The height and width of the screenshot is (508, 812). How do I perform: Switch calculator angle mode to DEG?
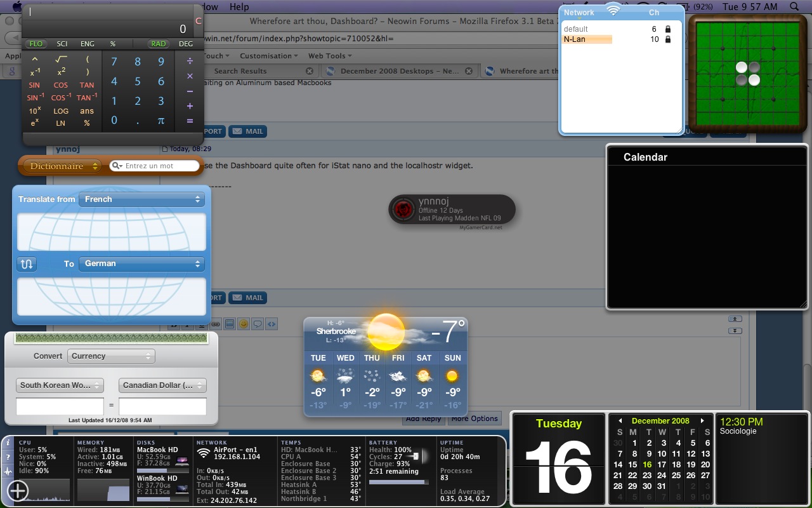[x=186, y=44]
